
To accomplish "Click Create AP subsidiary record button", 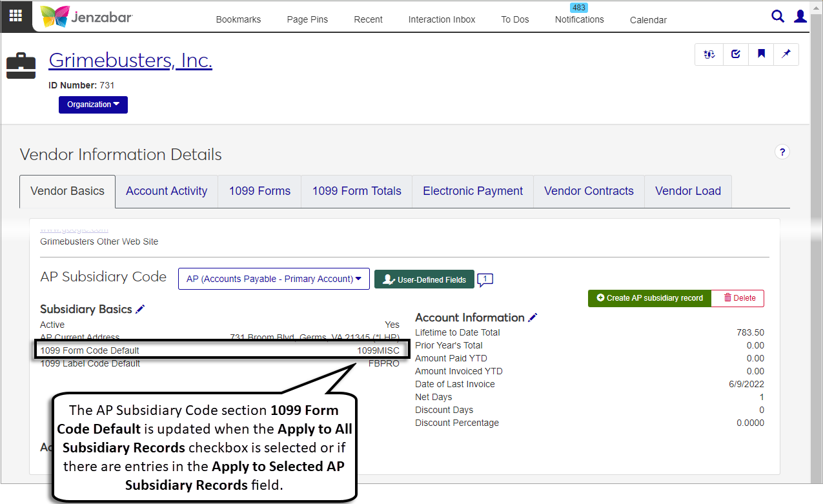I will (649, 298).
